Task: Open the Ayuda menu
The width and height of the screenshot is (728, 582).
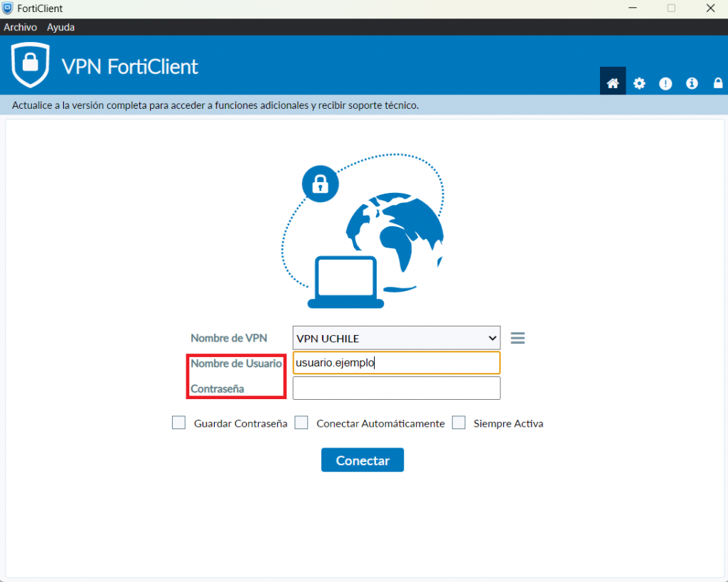Action: (x=60, y=27)
